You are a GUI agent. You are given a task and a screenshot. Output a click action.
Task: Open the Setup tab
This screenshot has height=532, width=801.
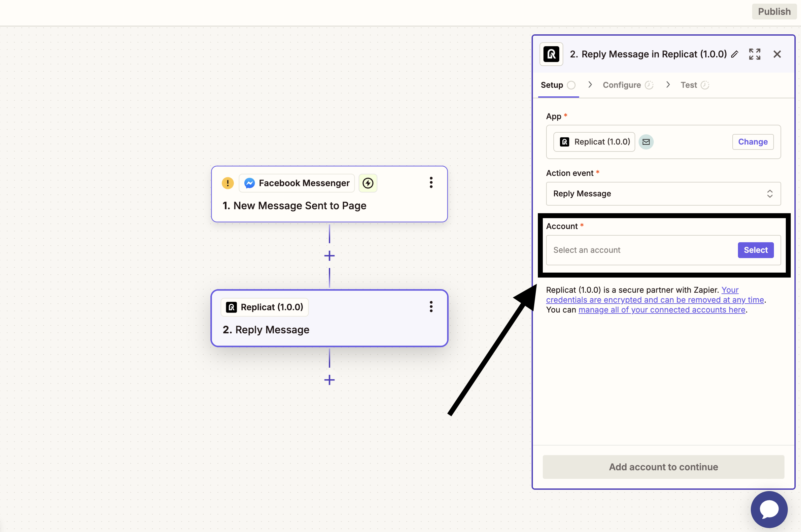552,85
